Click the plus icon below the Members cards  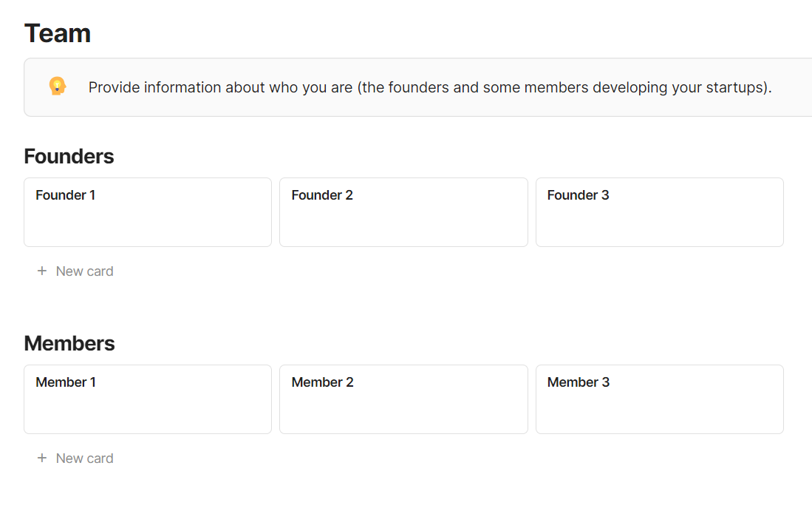pos(42,458)
